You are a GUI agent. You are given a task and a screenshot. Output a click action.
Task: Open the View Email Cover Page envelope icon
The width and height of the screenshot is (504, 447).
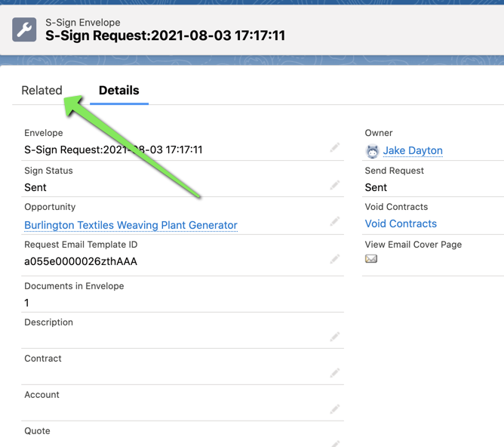371,258
